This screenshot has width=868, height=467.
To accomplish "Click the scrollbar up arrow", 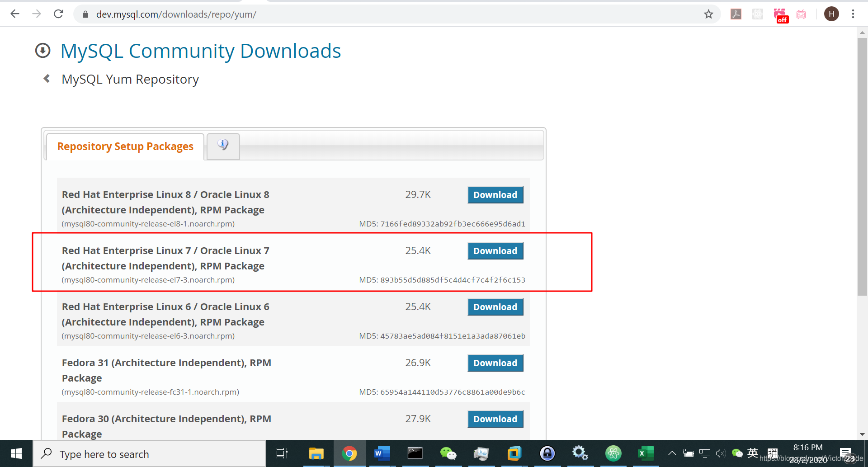I will tap(862, 33).
